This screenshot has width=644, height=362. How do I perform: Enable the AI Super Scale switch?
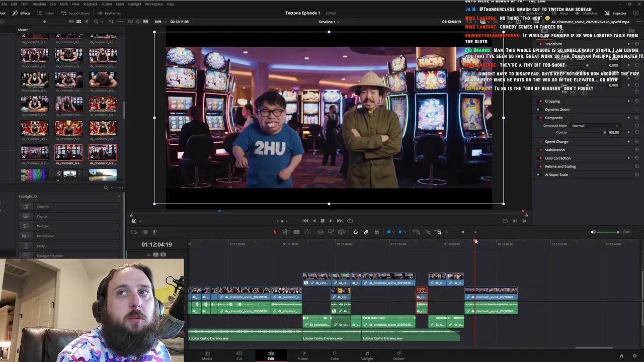538,174
